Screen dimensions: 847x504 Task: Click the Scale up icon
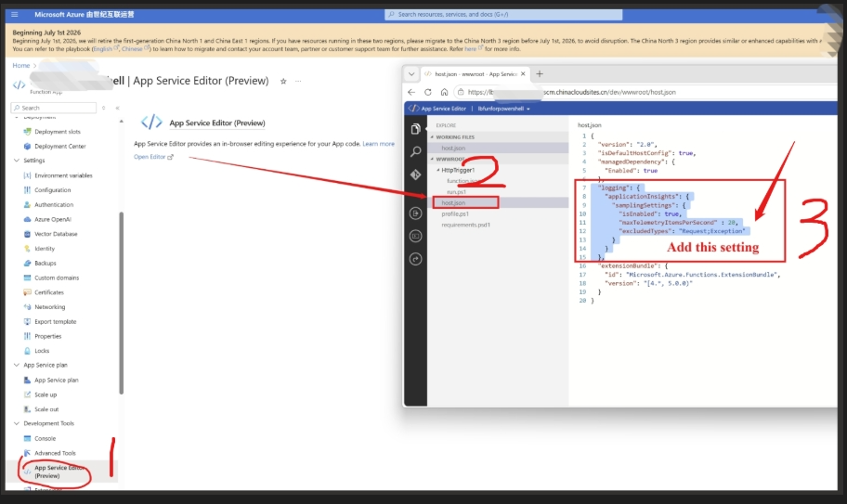pyautogui.click(x=27, y=394)
